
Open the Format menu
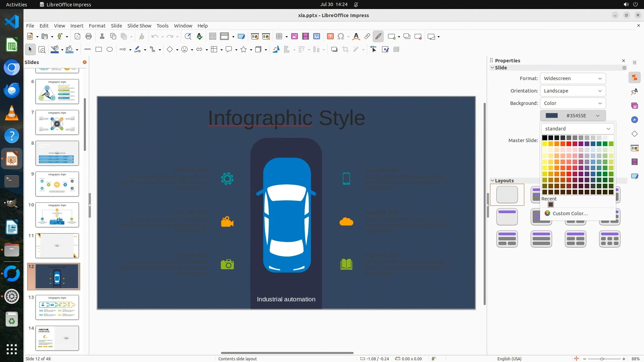pos(97,26)
